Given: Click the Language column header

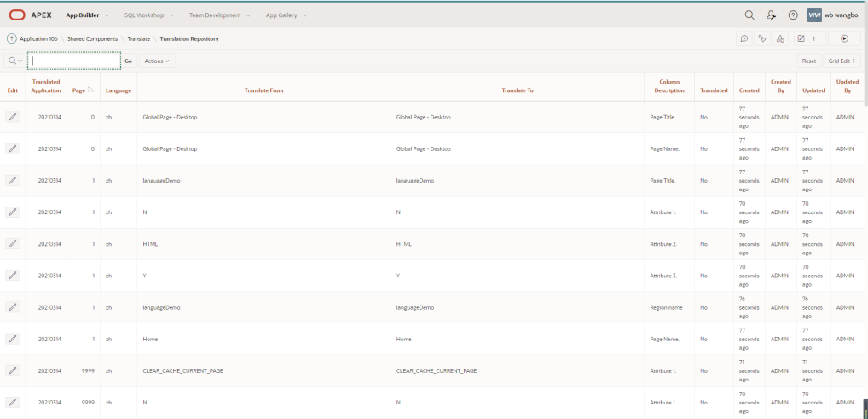Looking at the screenshot, I should 119,90.
